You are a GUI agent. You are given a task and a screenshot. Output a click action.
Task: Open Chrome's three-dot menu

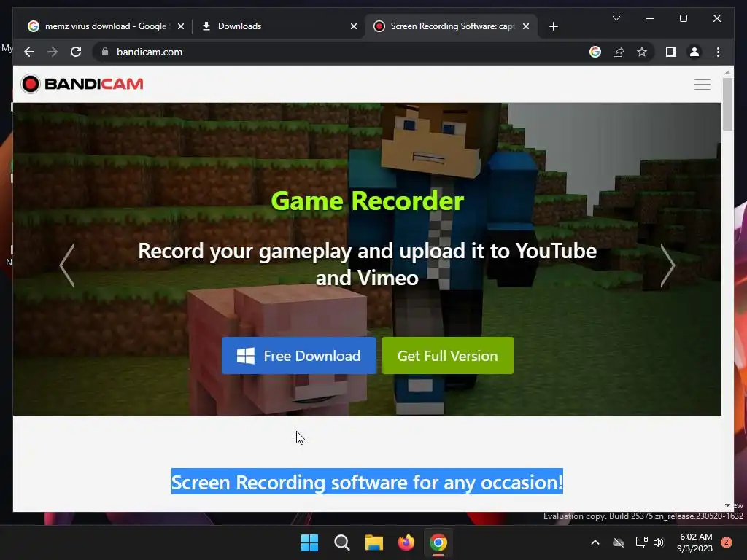(718, 52)
